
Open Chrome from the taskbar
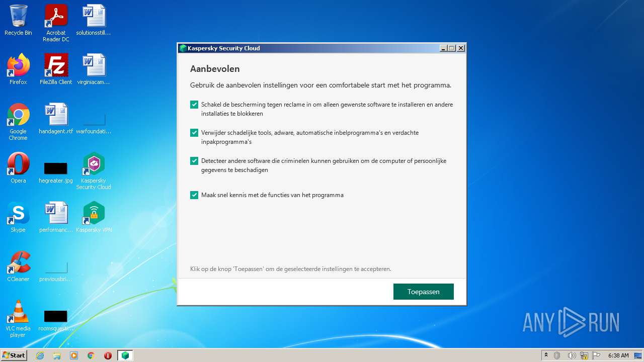pos(91,355)
